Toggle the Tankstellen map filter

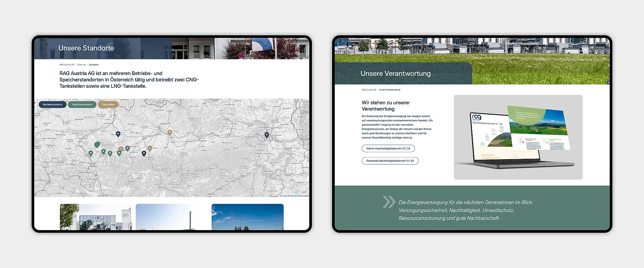click(108, 105)
